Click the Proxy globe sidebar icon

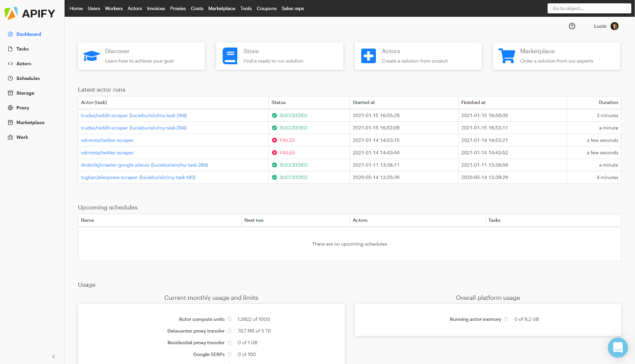click(10, 107)
